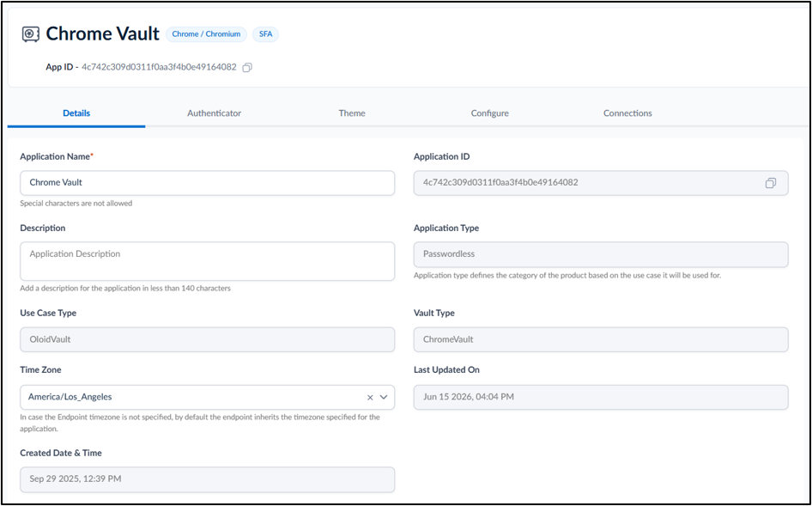Click the Chrome Vault page title
The image size is (812, 506).
pyautogui.click(x=102, y=34)
